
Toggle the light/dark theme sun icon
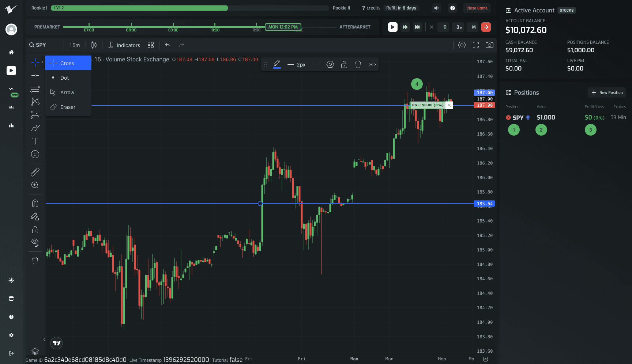(11, 280)
